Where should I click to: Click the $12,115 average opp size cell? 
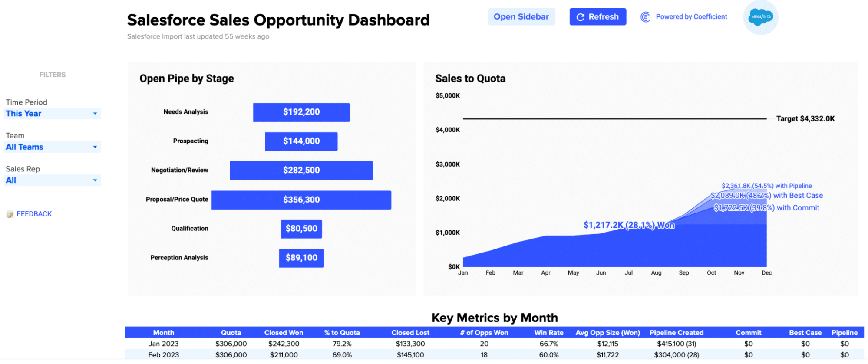pyautogui.click(x=608, y=344)
